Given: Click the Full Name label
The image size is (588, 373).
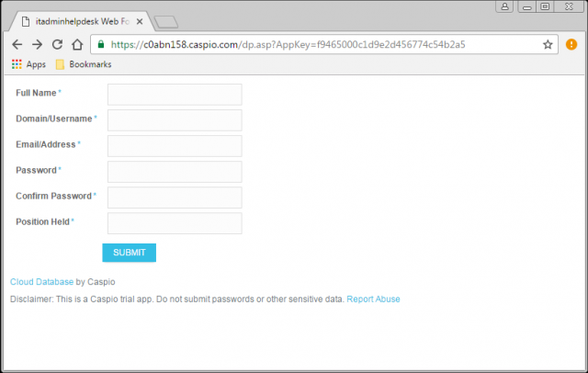Looking at the screenshot, I should coord(36,93).
